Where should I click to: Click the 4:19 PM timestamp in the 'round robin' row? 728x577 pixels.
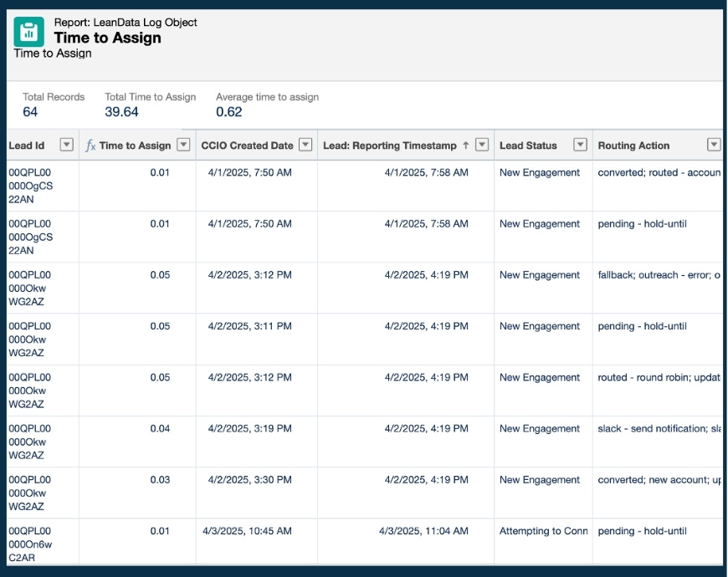[426, 377]
